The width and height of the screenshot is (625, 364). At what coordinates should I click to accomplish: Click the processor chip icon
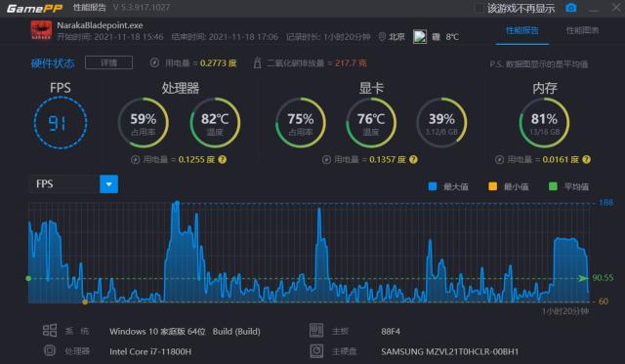coord(50,350)
